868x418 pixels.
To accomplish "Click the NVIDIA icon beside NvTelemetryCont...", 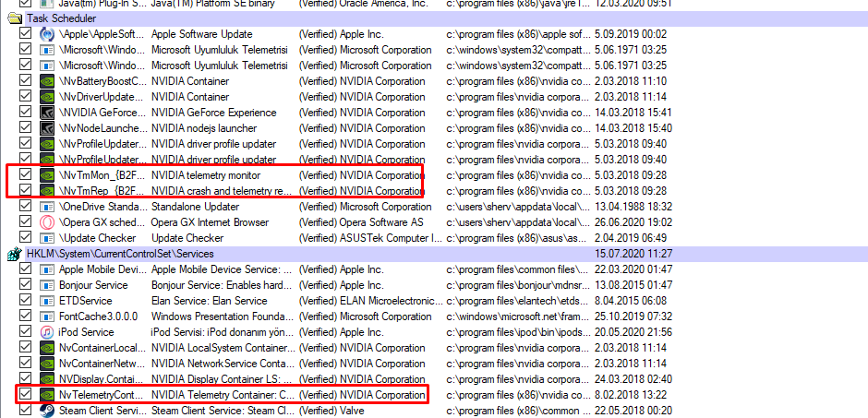I will (47, 395).
